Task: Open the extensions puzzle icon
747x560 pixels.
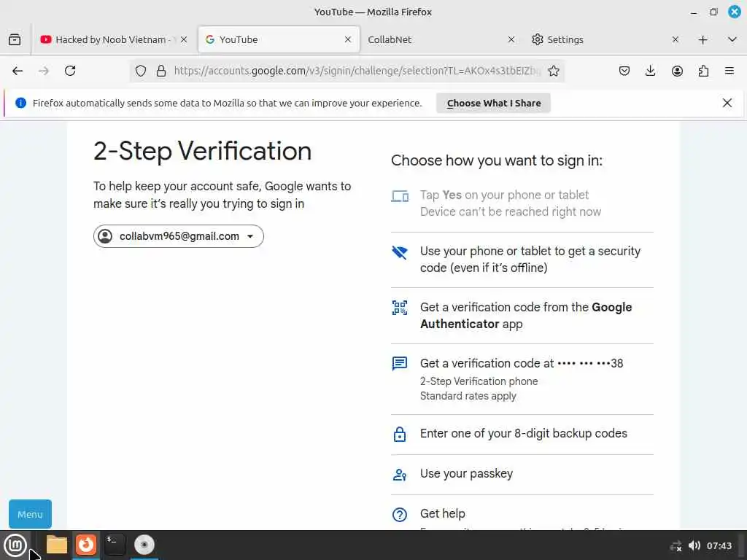Action: pyautogui.click(x=703, y=71)
